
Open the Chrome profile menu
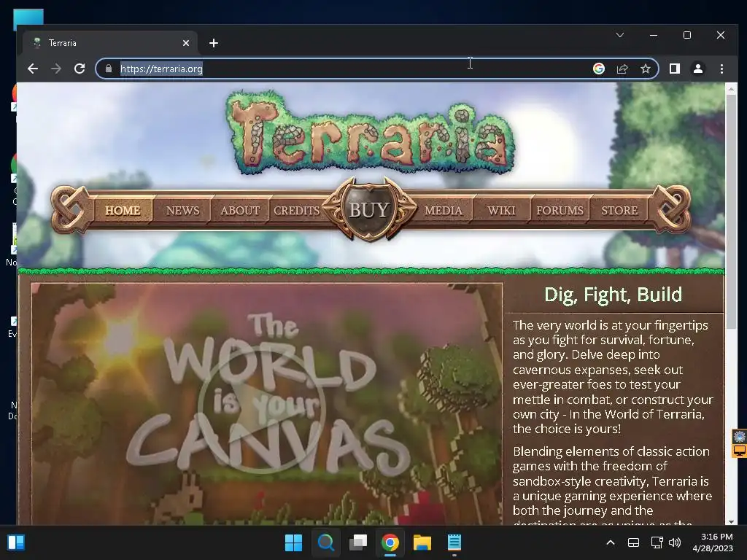tap(698, 69)
